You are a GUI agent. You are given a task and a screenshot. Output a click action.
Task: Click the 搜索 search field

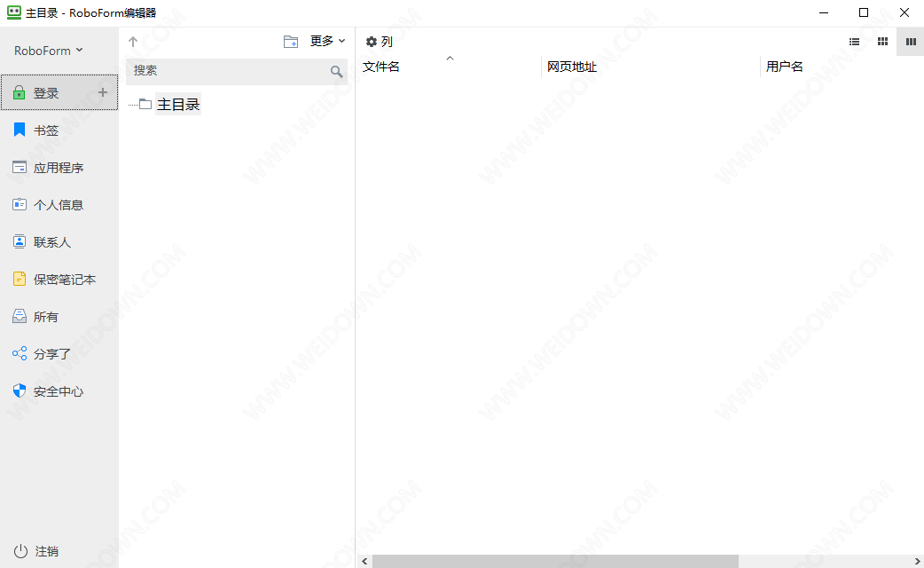[x=236, y=71]
